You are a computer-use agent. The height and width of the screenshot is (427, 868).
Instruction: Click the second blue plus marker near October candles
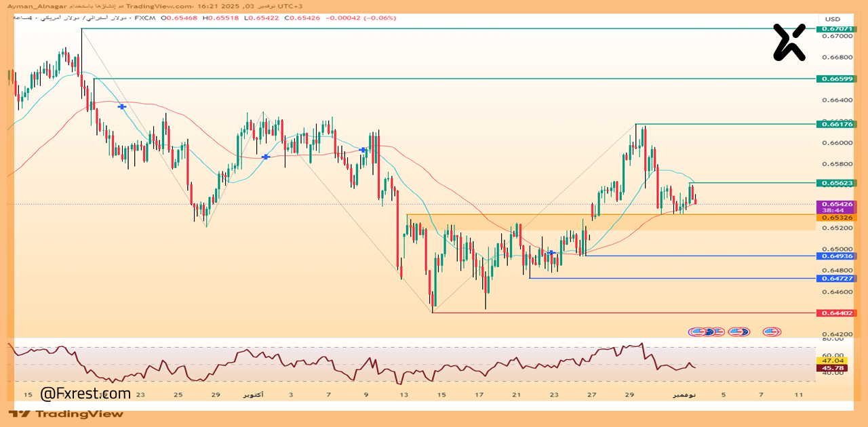coord(265,157)
